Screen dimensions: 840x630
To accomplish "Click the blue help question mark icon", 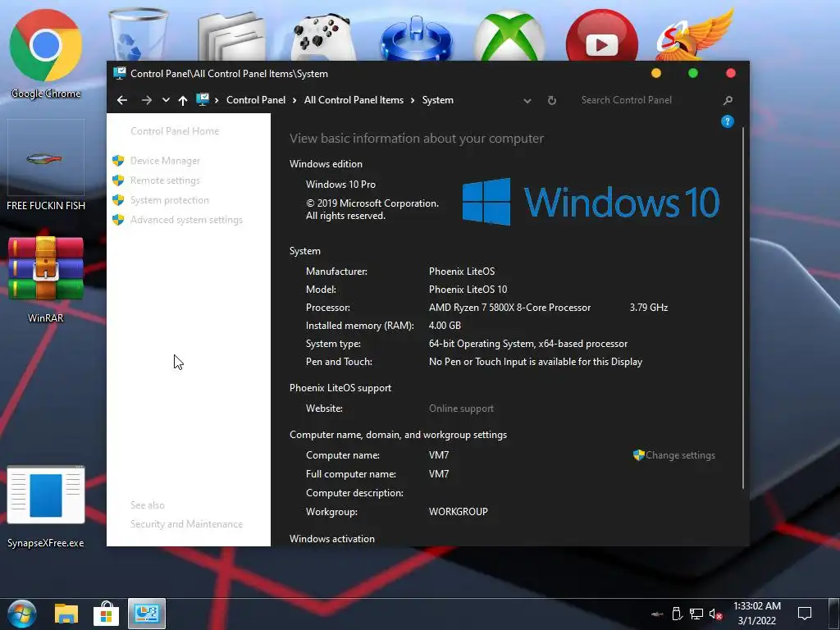I will pyautogui.click(x=727, y=121).
